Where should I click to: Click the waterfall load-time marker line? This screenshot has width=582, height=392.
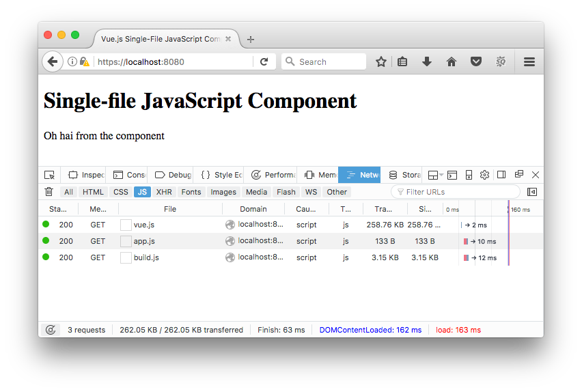point(508,233)
